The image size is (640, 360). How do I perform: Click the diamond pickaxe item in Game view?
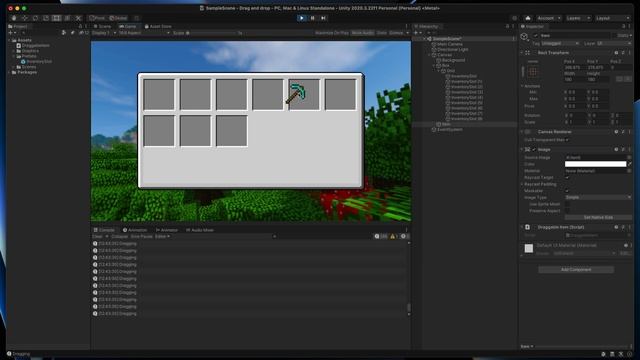pyautogui.click(x=296, y=94)
